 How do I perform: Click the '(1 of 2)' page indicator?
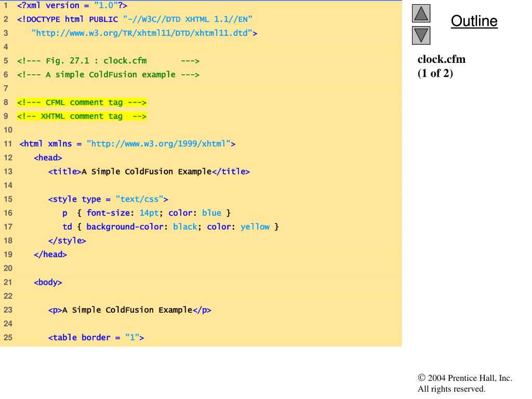click(435, 73)
